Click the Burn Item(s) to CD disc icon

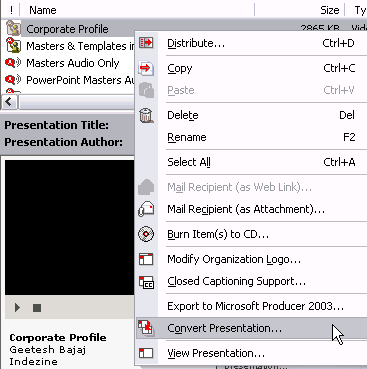click(x=146, y=234)
